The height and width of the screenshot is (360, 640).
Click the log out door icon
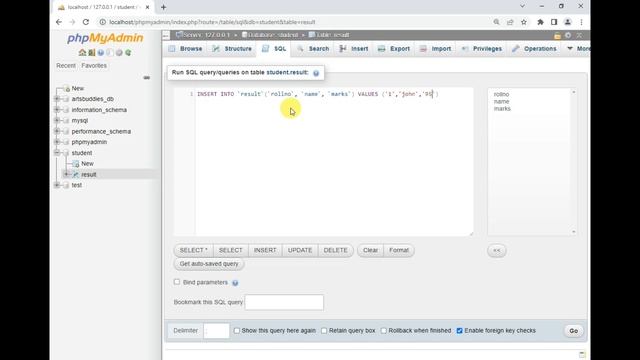click(x=92, y=53)
